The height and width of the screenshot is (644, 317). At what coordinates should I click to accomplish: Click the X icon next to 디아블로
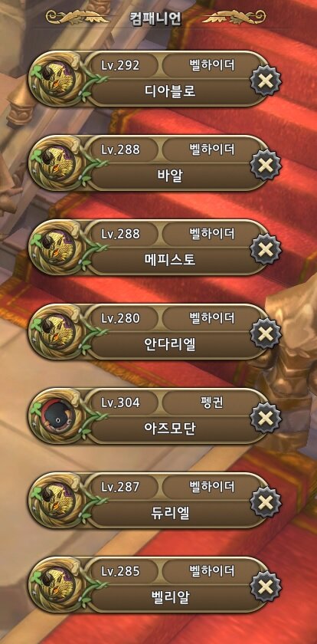pos(266,81)
